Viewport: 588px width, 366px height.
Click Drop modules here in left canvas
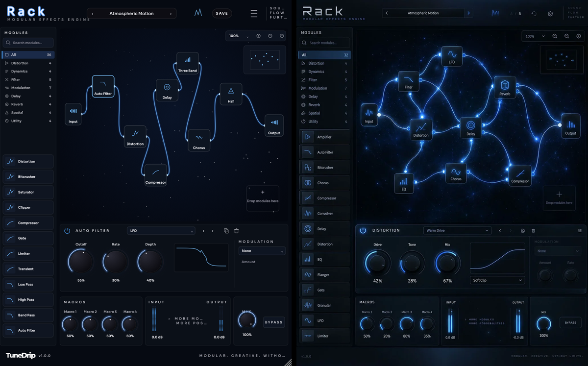(263, 198)
